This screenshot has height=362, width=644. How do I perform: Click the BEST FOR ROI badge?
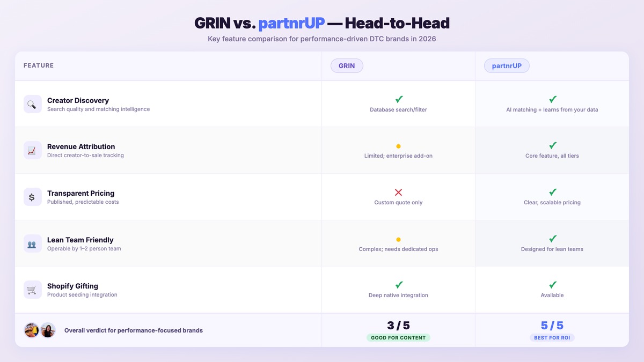pos(552,338)
